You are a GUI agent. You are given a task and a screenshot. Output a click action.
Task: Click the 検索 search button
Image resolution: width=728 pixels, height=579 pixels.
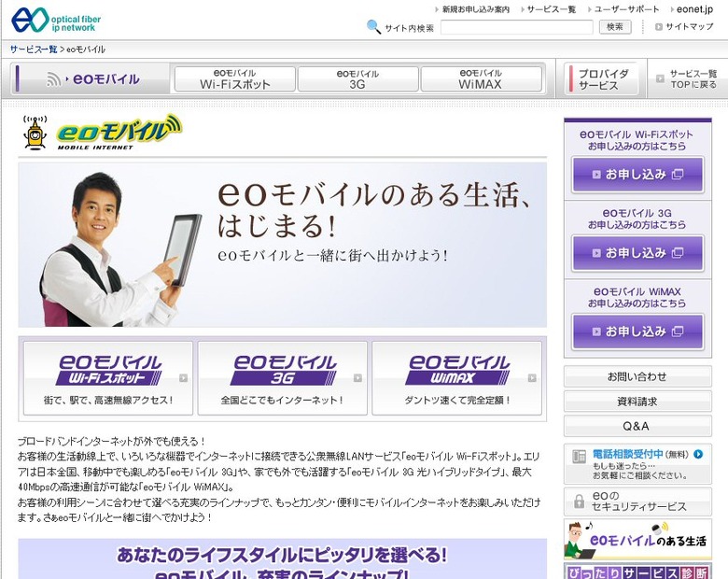pyautogui.click(x=615, y=27)
